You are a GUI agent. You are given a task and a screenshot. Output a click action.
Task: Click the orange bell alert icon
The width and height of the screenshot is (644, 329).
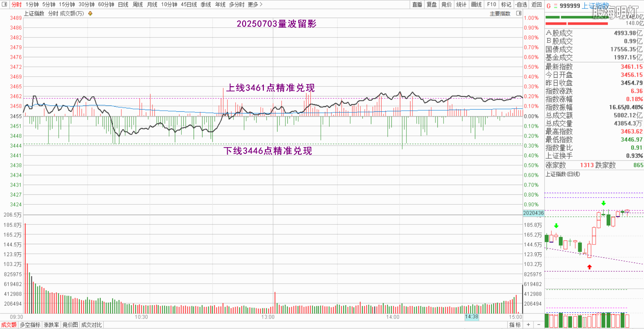(x=90, y=14)
